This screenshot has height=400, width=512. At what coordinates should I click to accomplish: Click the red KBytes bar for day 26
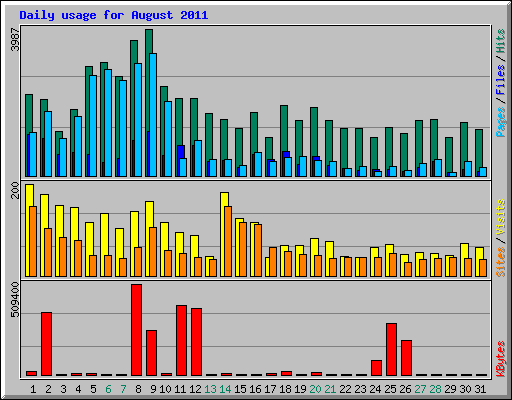406,358
